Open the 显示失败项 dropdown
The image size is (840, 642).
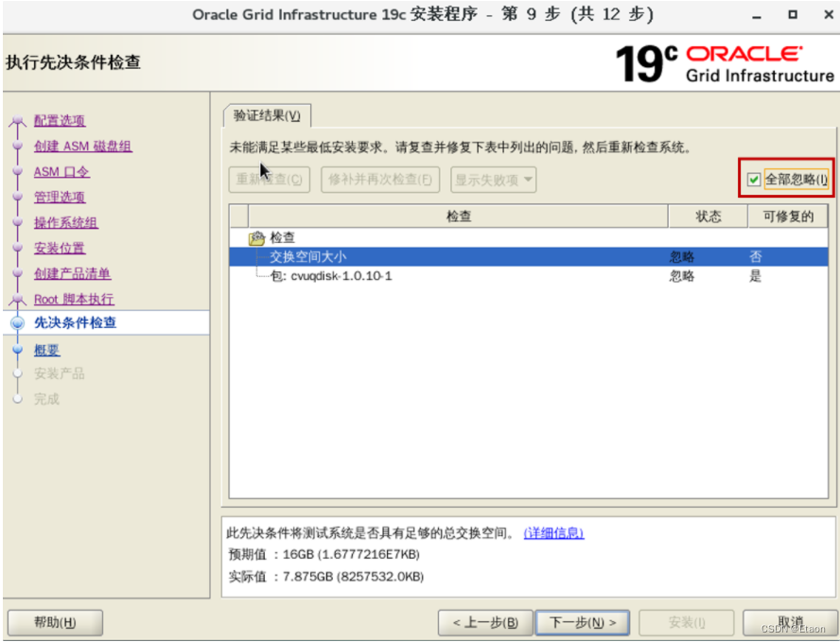click(x=494, y=180)
